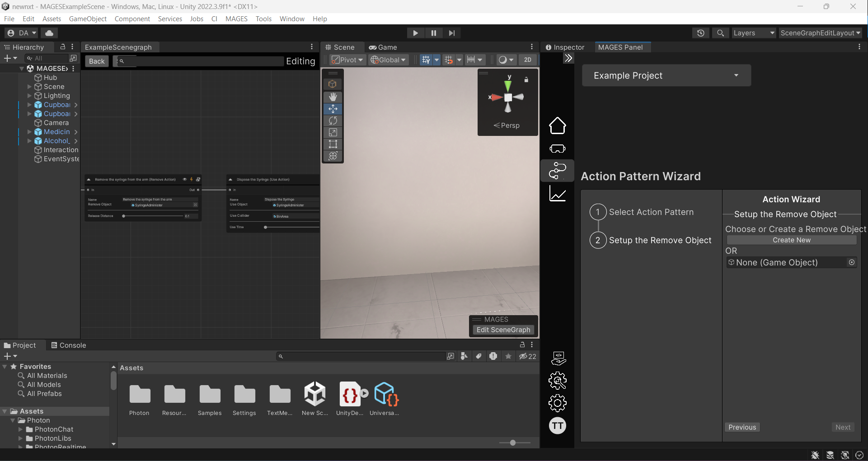
Task: Open the cloud services icon
Action: [49, 33]
